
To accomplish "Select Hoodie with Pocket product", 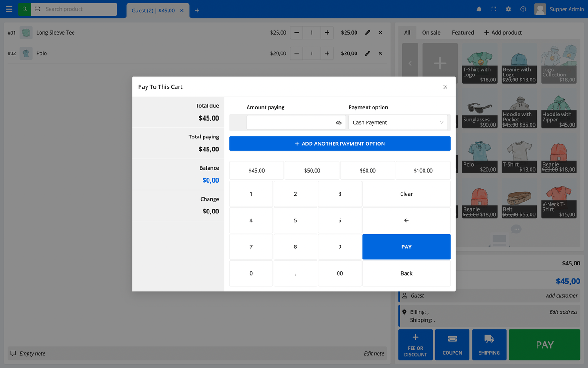I will 519,108.
